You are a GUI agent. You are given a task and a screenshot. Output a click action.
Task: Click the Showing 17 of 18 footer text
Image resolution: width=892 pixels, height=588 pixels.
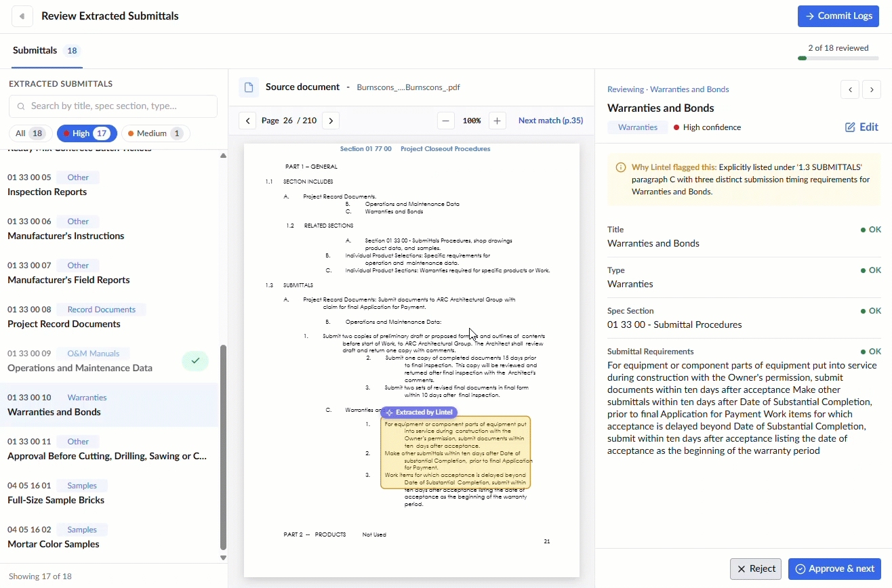[40, 576]
